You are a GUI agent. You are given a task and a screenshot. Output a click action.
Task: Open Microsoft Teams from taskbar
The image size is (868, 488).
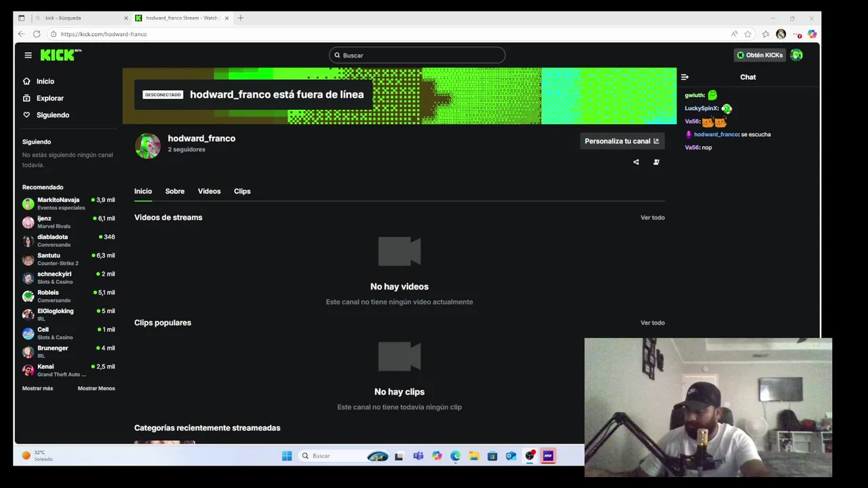click(418, 456)
